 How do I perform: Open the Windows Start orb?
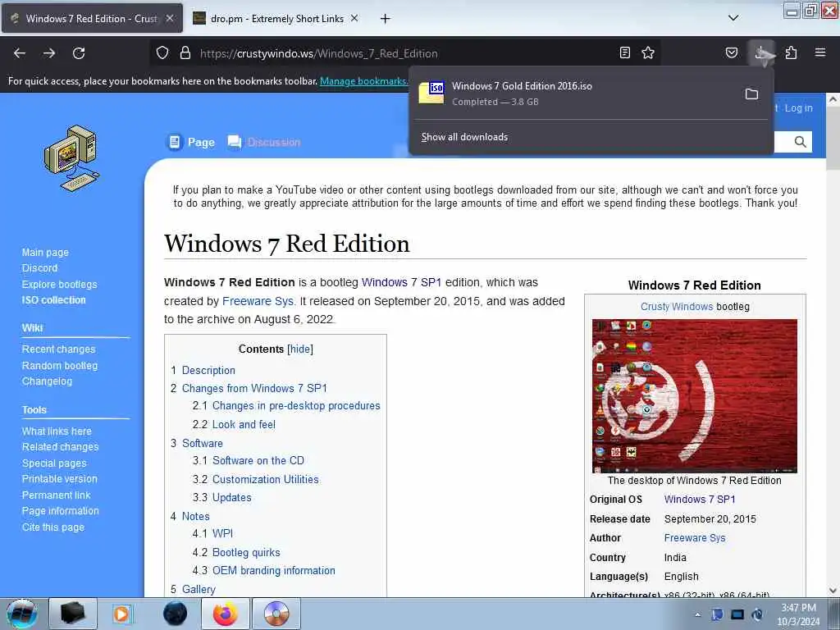[22, 614]
